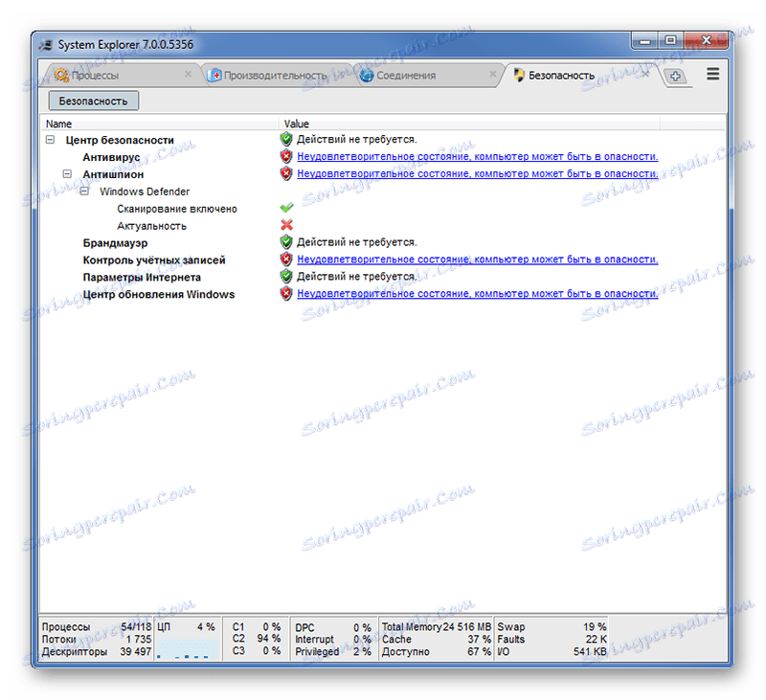Viewport: 766px width, 700px height.
Task: Click the C2 94 % status entry
Action: pos(257,639)
